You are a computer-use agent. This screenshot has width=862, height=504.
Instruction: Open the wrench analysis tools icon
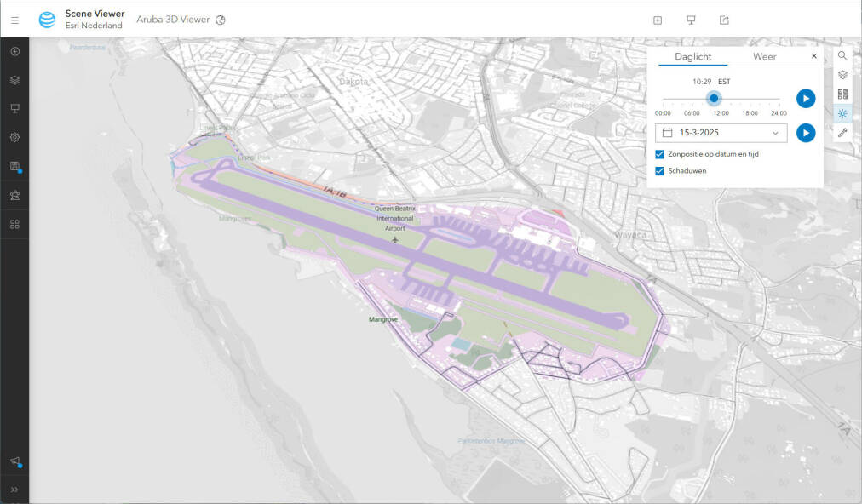(x=842, y=133)
